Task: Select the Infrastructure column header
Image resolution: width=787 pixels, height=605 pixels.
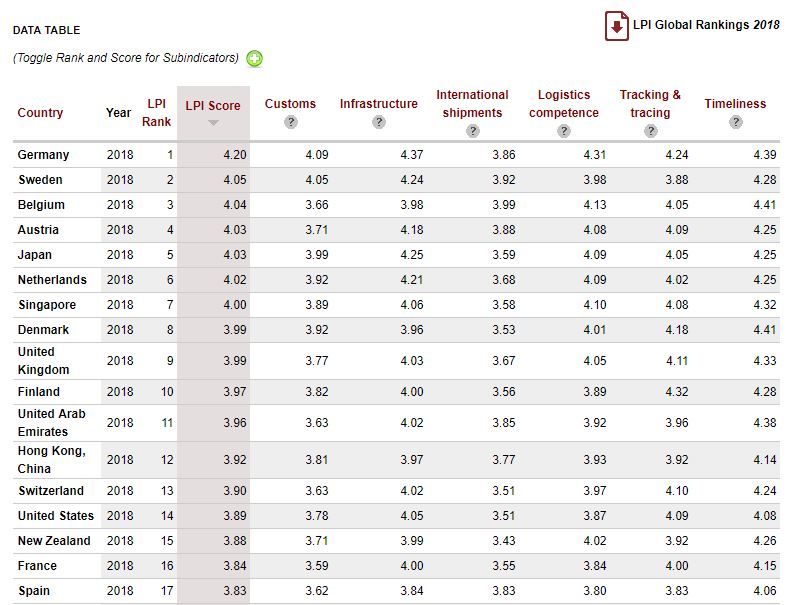Action: coord(378,104)
